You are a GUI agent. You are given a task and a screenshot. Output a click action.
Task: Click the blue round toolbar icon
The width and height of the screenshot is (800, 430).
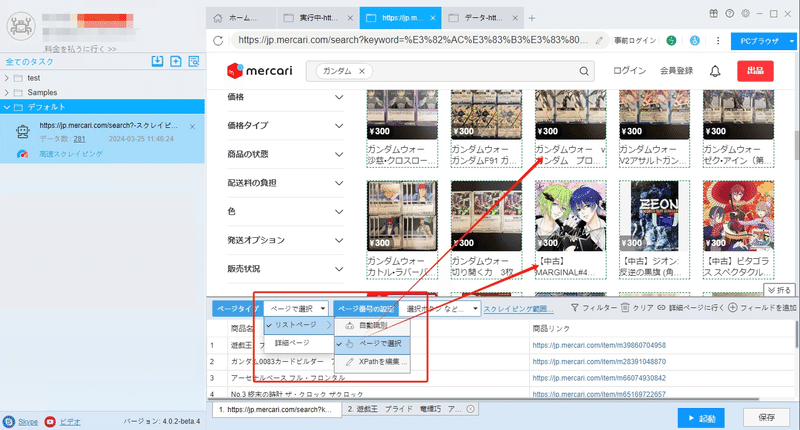click(694, 41)
